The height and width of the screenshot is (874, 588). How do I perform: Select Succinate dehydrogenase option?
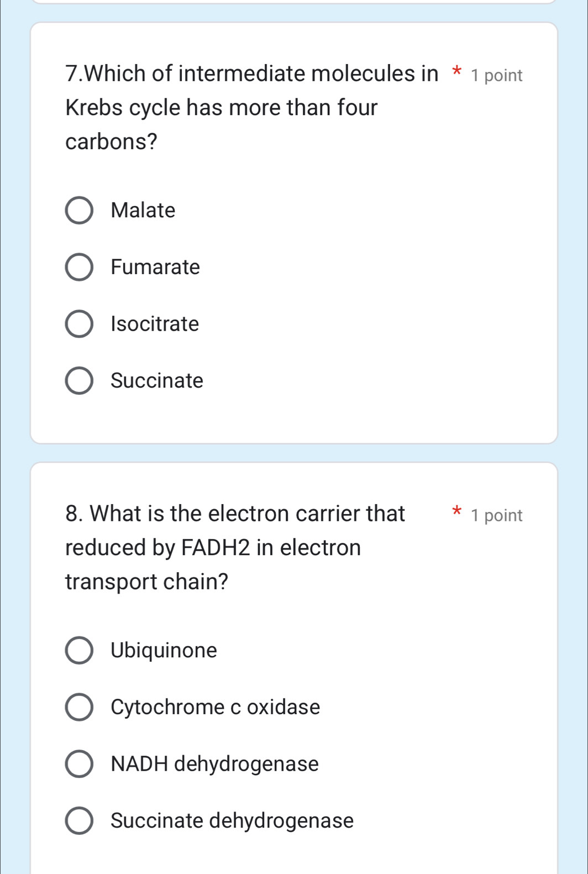point(80,821)
